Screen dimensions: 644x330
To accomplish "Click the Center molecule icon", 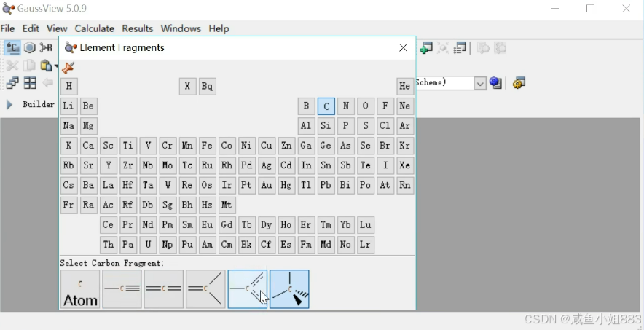I will click(x=443, y=48).
